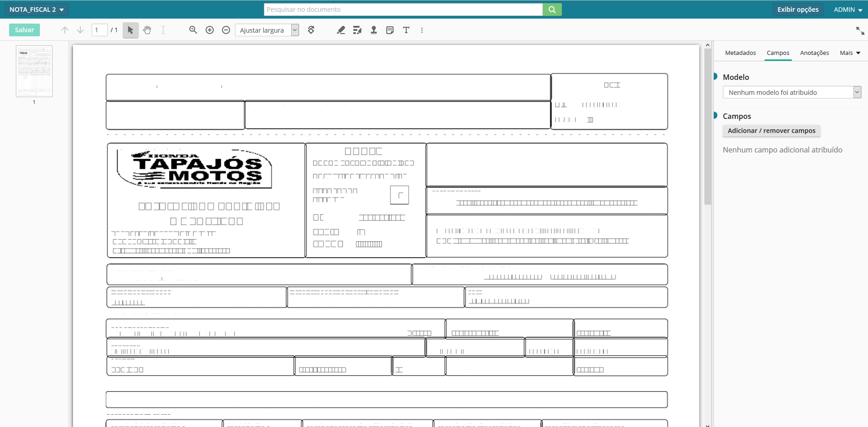
Task: Focus the Pesquisar no documento search field
Action: point(403,10)
